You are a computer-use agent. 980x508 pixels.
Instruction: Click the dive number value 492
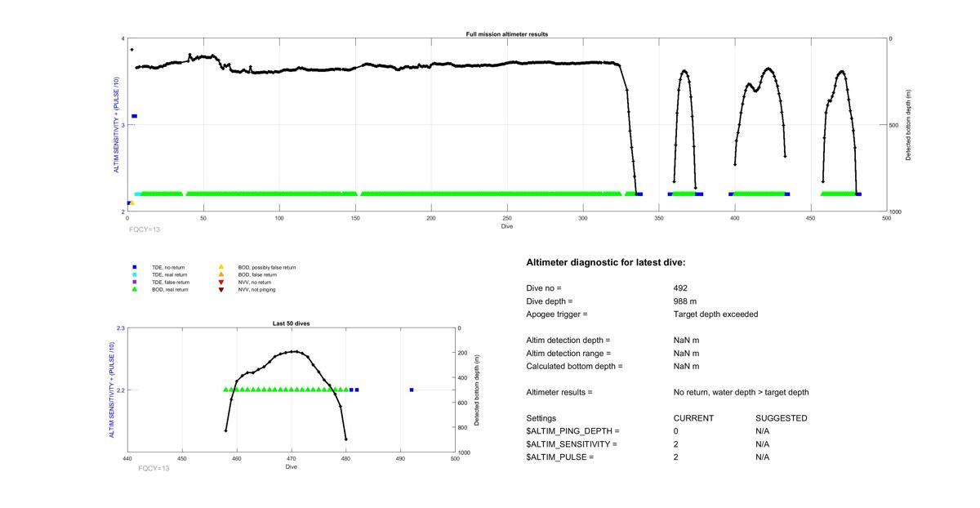coord(680,288)
